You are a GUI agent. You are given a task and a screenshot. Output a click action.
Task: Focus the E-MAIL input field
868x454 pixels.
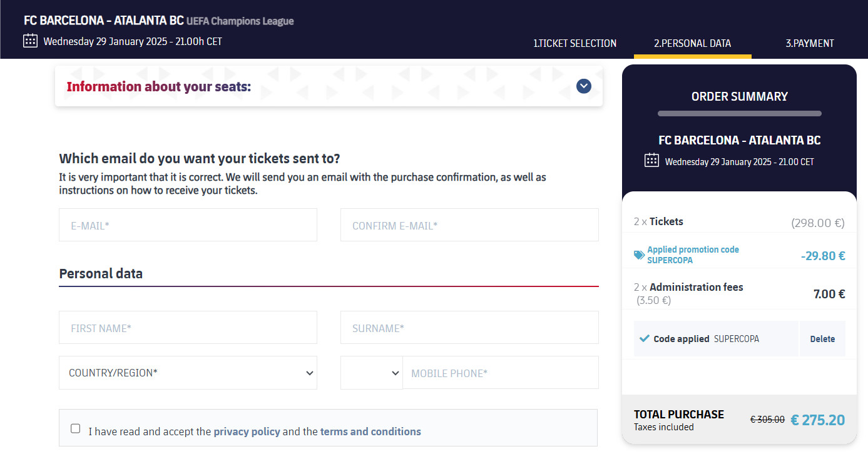pos(188,225)
